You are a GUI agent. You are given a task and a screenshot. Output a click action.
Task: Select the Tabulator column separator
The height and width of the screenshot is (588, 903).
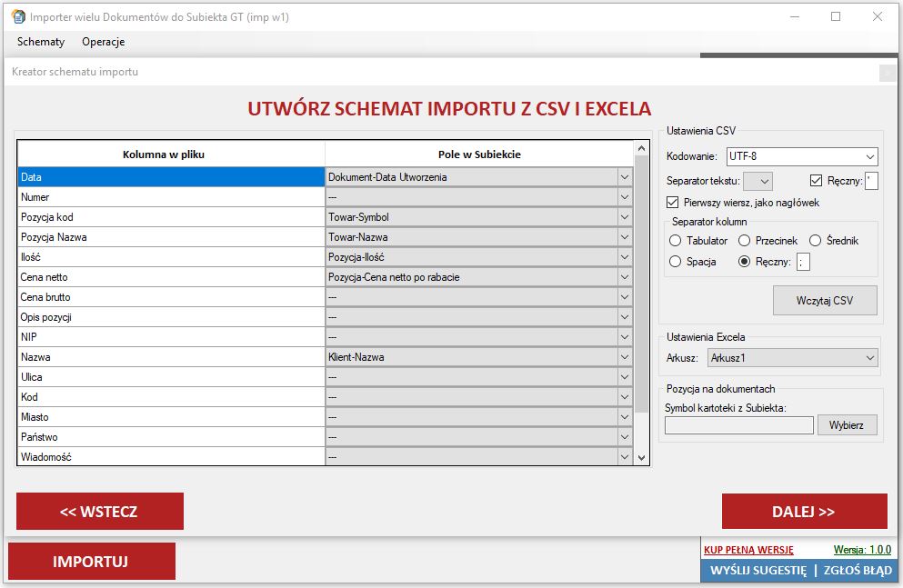click(676, 241)
